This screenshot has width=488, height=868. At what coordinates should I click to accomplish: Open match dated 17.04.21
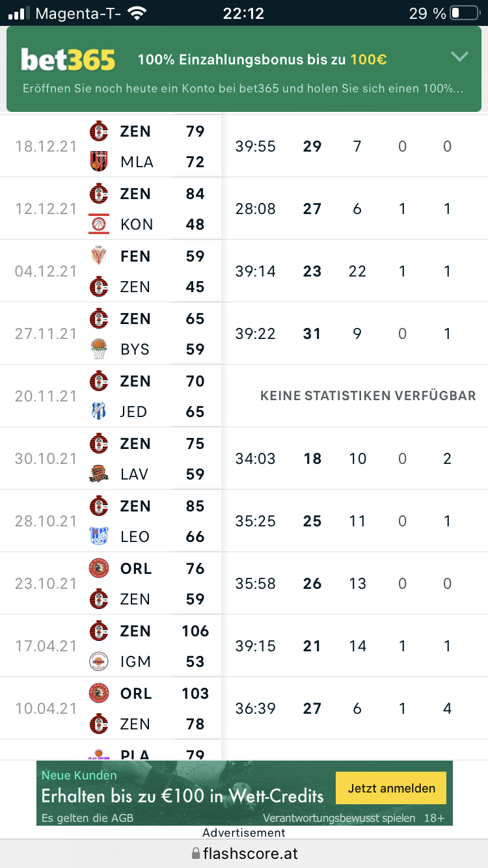(x=244, y=646)
